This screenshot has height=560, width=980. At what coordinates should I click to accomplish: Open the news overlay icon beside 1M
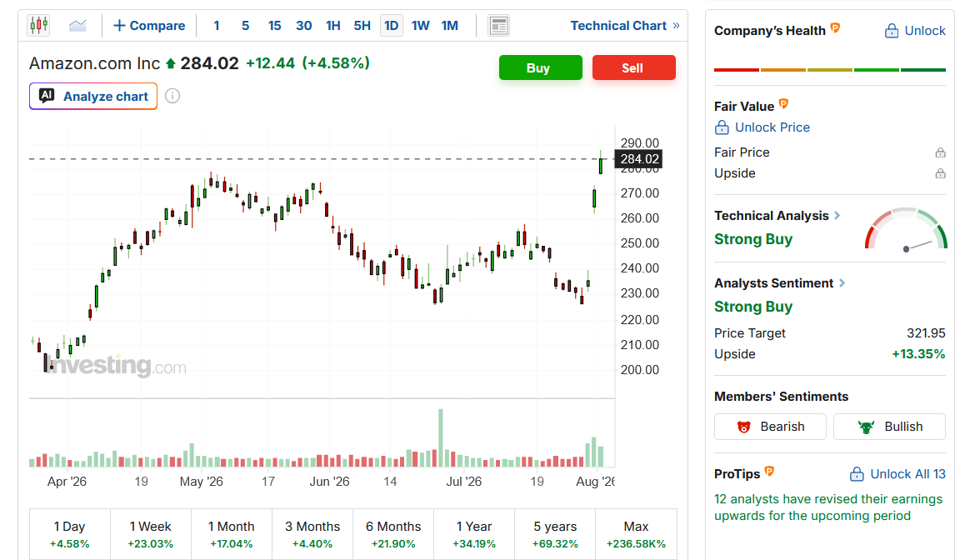pos(498,26)
